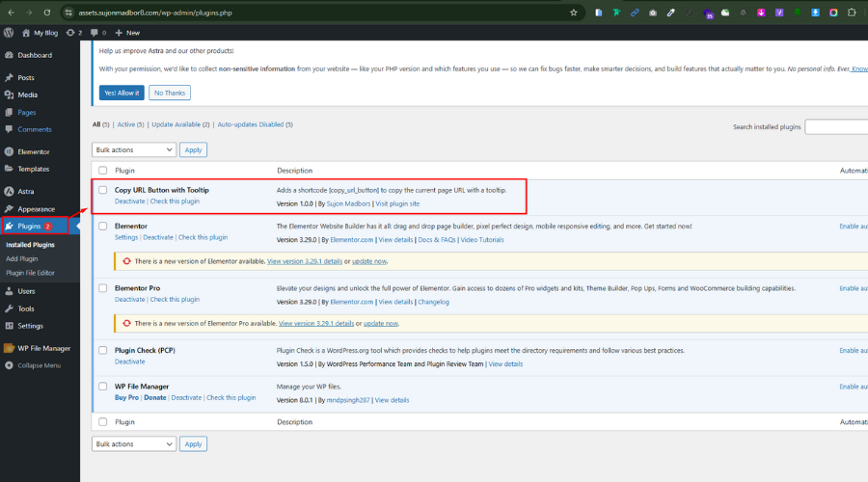This screenshot has height=482, width=868.
Task: Click browser back arrow
Action: pos(11,13)
